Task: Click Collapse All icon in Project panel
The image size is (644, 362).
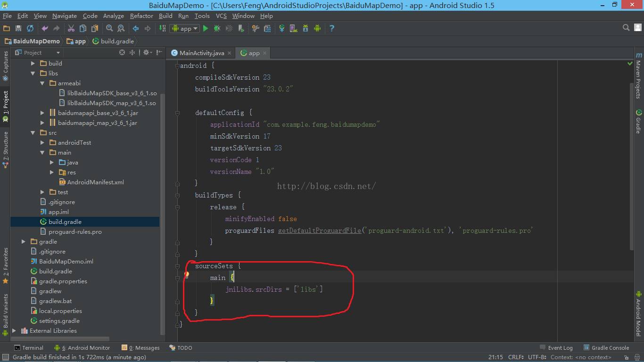Action: [x=132, y=52]
